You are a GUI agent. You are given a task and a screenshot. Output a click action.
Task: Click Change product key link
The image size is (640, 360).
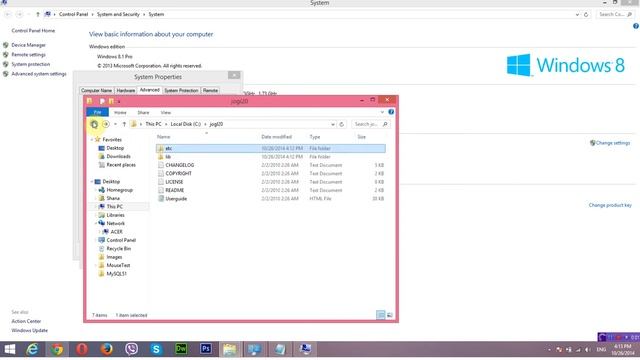tap(610, 205)
